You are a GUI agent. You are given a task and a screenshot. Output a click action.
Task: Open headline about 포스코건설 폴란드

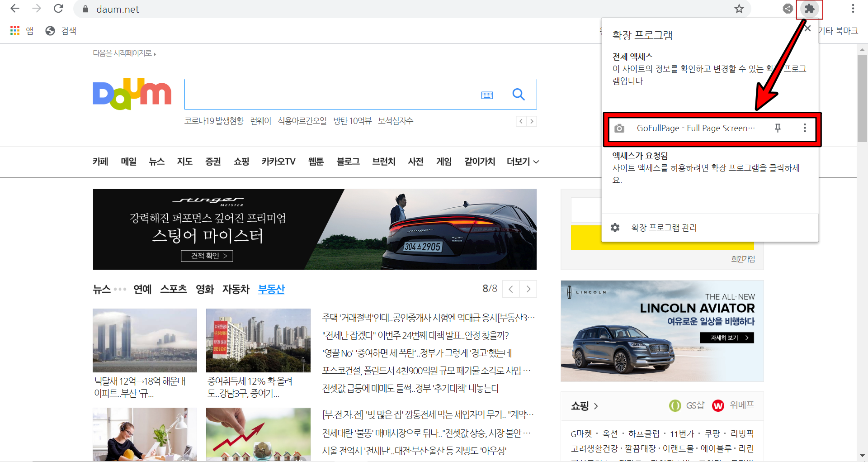(426, 371)
